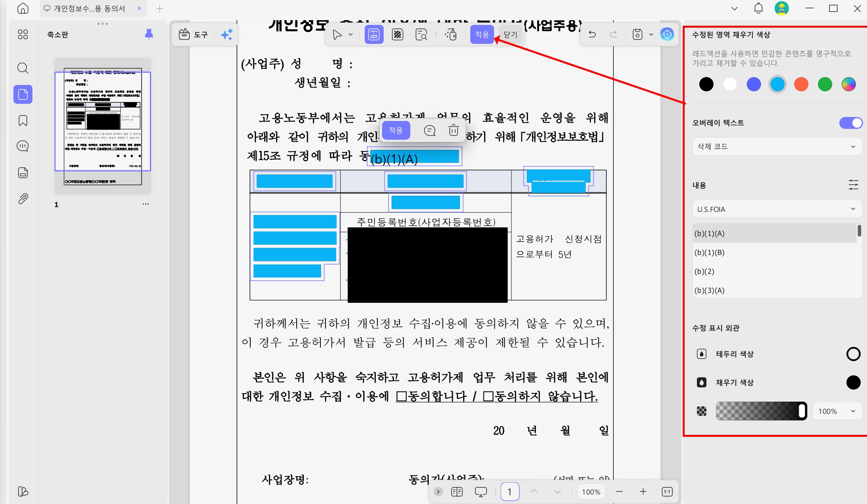
Task: Go to the Home icon
Action: (x=23, y=8)
